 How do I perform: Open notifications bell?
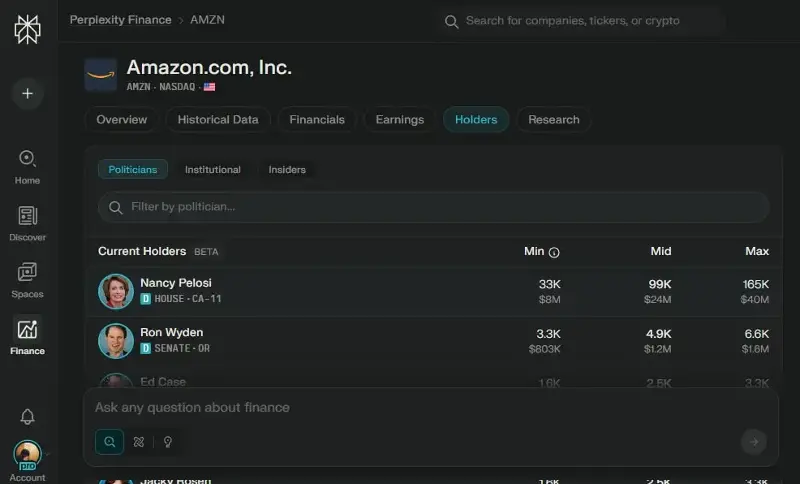(x=28, y=417)
